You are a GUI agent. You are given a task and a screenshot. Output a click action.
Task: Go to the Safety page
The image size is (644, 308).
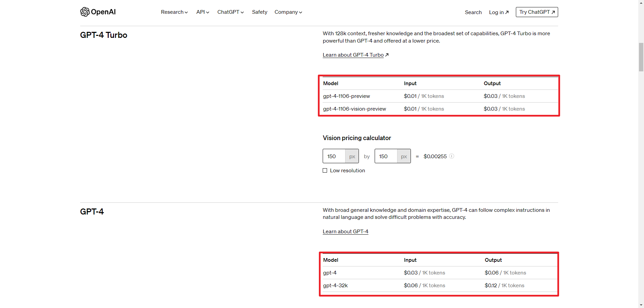(260, 12)
